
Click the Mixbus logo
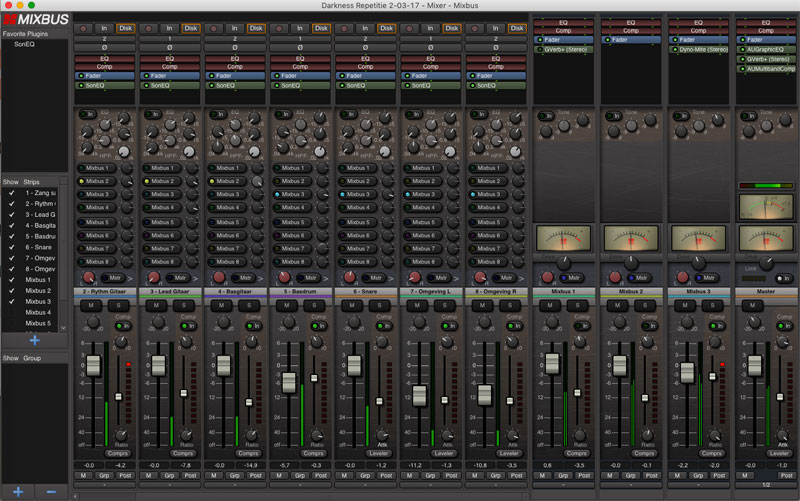click(36, 20)
